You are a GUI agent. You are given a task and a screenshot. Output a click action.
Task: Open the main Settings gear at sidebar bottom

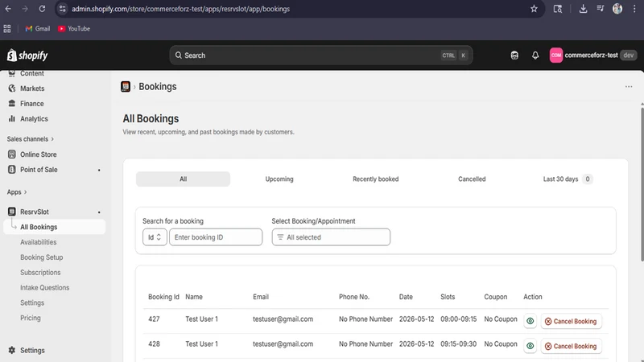pos(27,351)
